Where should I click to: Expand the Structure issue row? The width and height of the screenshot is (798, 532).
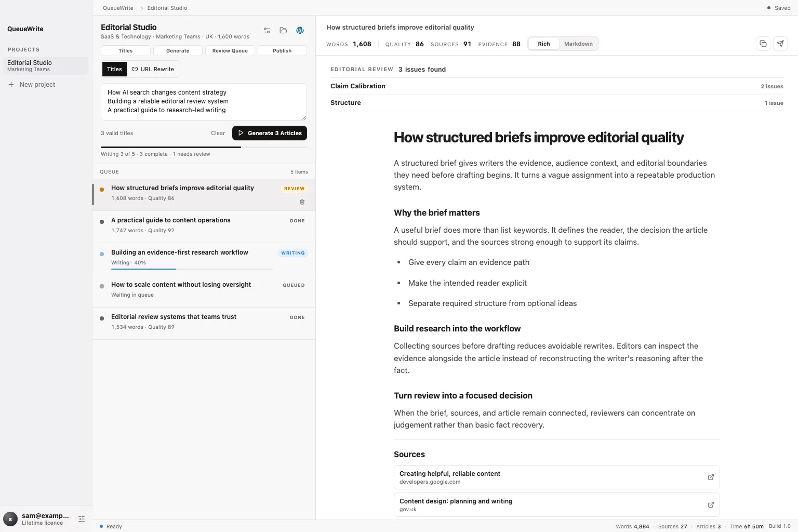[x=557, y=103]
